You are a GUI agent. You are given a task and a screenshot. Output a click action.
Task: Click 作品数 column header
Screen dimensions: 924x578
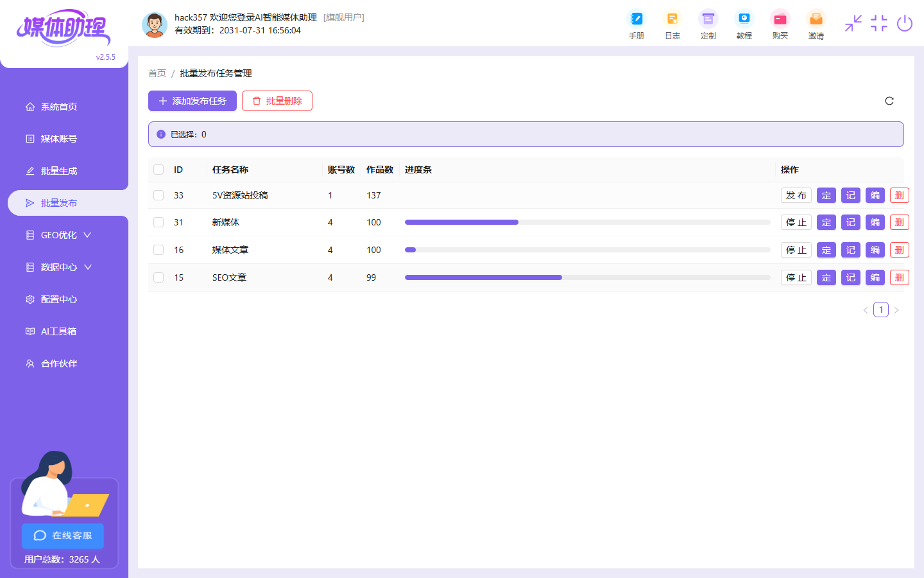click(380, 170)
